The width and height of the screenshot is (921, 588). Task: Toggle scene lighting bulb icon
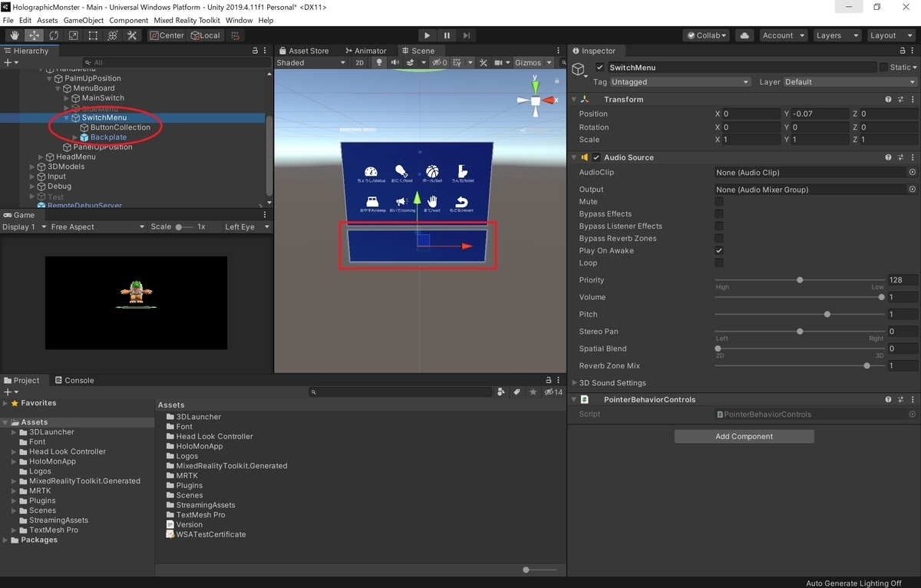pos(378,63)
